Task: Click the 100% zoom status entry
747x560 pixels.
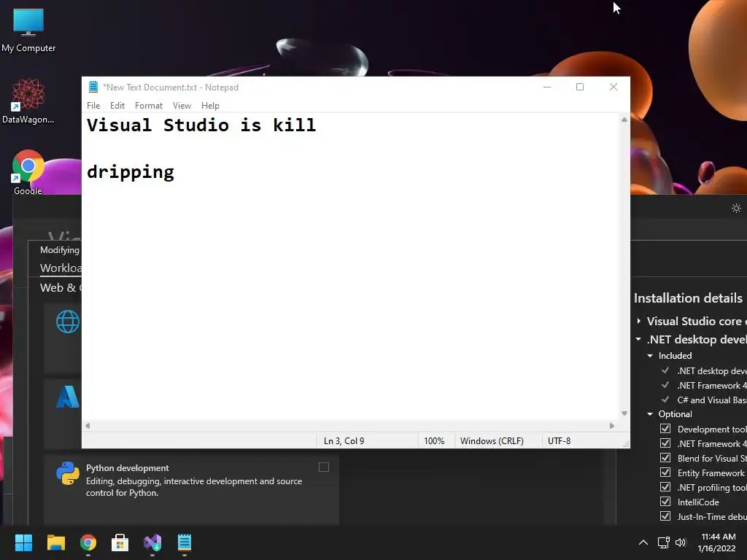Action: pos(434,441)
